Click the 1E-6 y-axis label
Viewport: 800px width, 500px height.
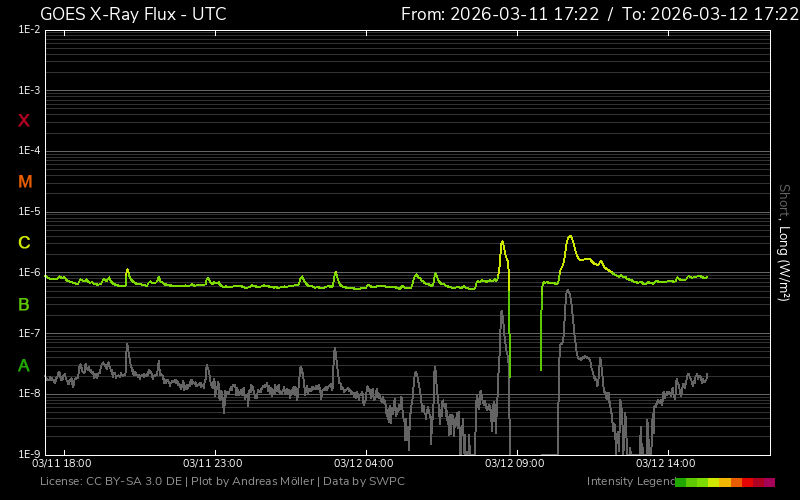click(29, 272)
